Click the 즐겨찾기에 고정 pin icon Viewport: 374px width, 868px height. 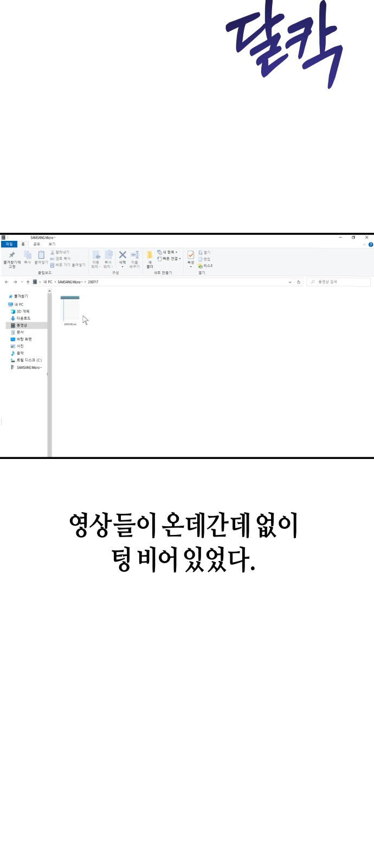[12, 255]
